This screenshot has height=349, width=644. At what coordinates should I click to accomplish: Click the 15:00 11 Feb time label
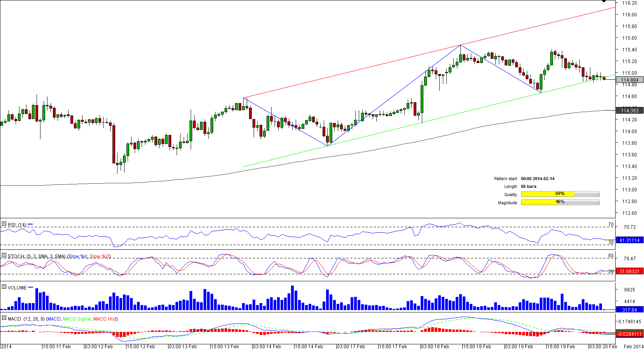click(x=57, y=347)
